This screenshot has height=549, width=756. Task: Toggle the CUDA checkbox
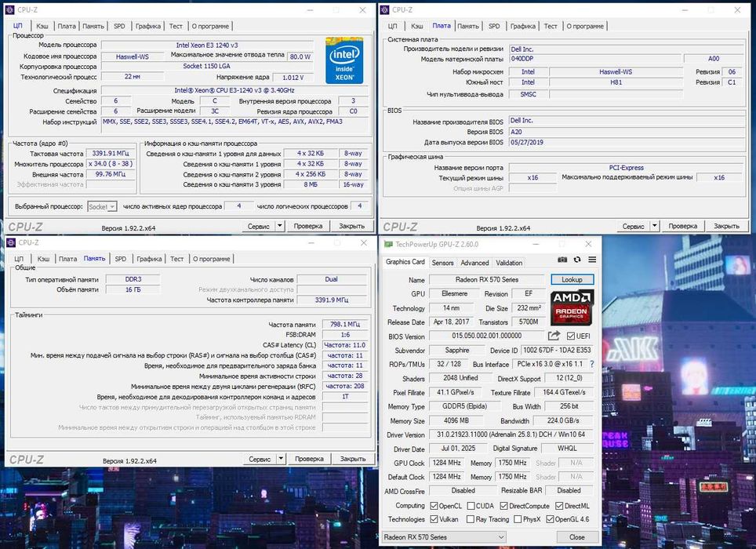click(470, 506)
